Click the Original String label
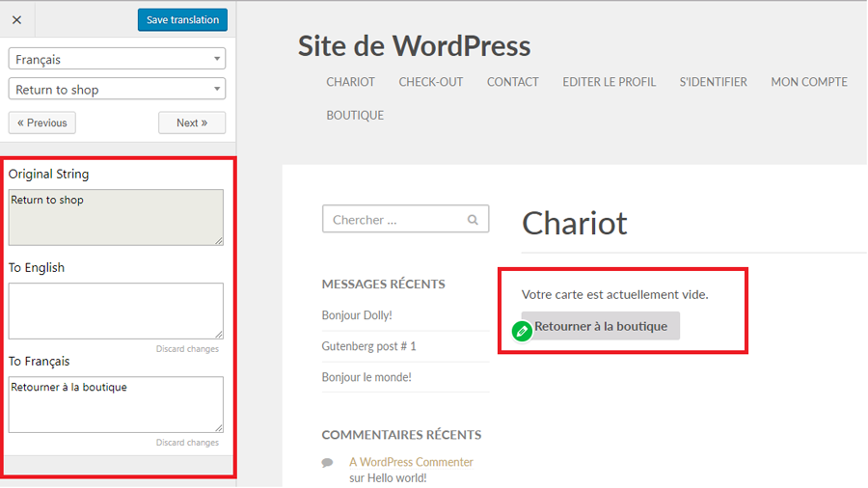The image size is (868, 488). (x=49, y=175)
